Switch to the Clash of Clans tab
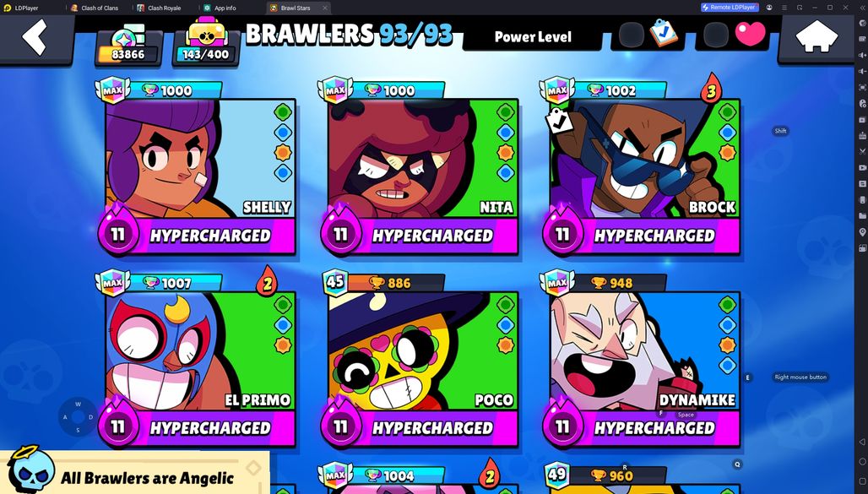 click(x=94, y=8)
